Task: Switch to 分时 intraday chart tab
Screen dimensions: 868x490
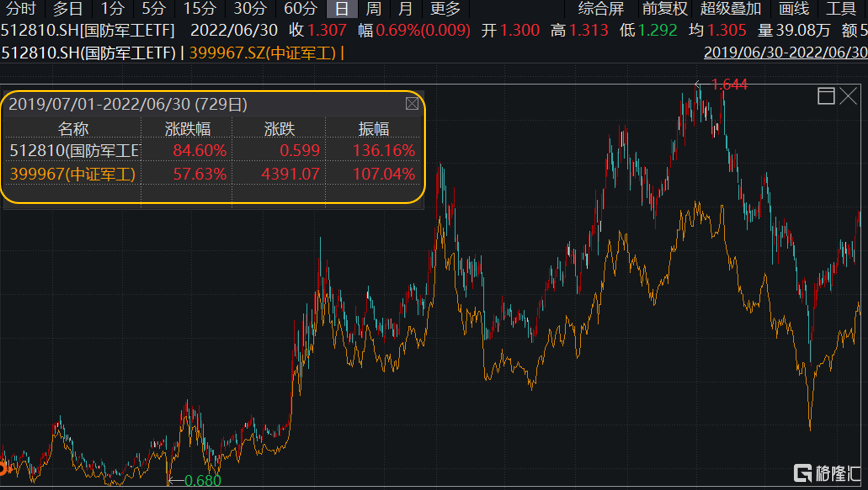Action: pos(20,8)
